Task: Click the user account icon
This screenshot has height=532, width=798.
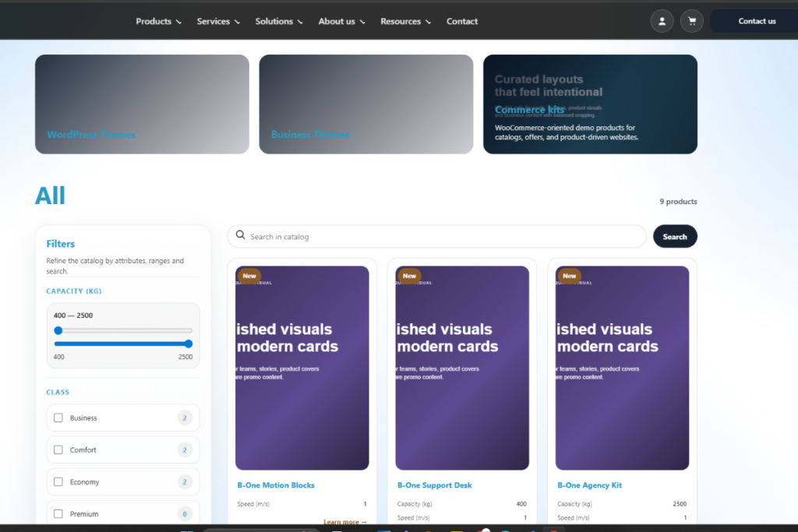Action: click(662, 21)
